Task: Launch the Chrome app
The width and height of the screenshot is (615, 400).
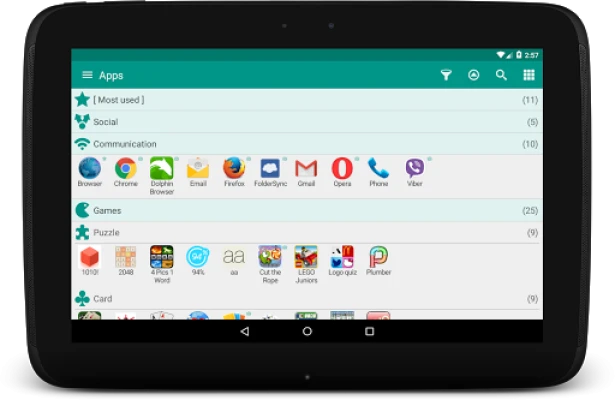Action: tap(126, 172)
